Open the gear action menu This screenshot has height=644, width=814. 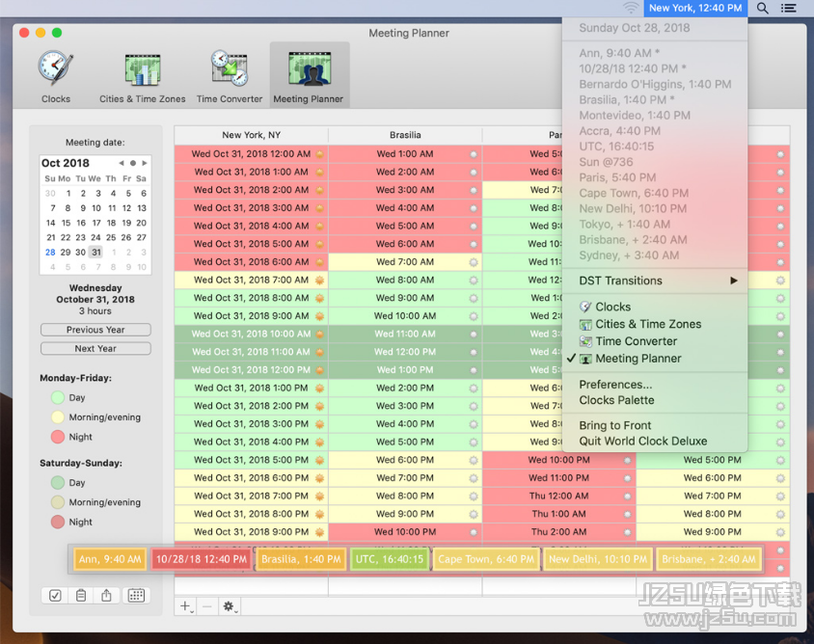pos(229,606)
